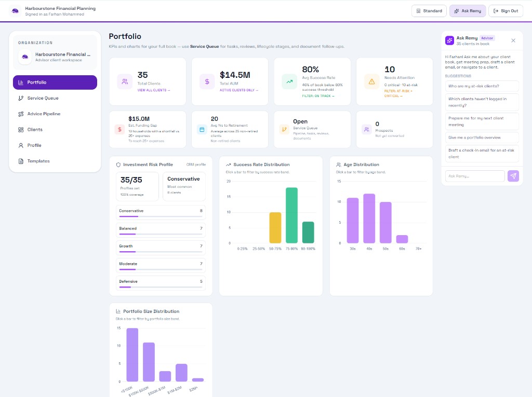Apply the Filter: At-Risk link
Image resolution: width=532 pixels, height=397 pixels.
[x=398, y=91]
